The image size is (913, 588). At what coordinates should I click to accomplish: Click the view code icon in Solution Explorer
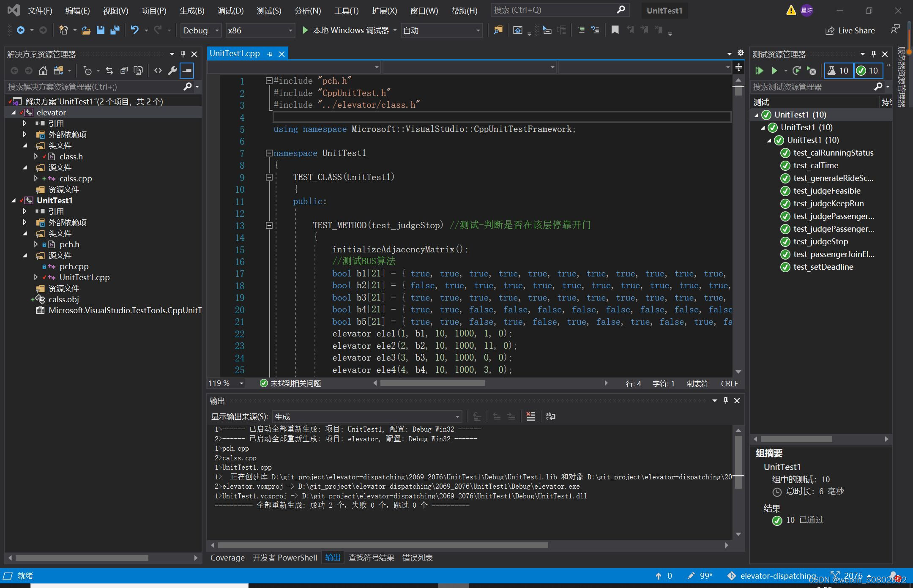(158, 71)
